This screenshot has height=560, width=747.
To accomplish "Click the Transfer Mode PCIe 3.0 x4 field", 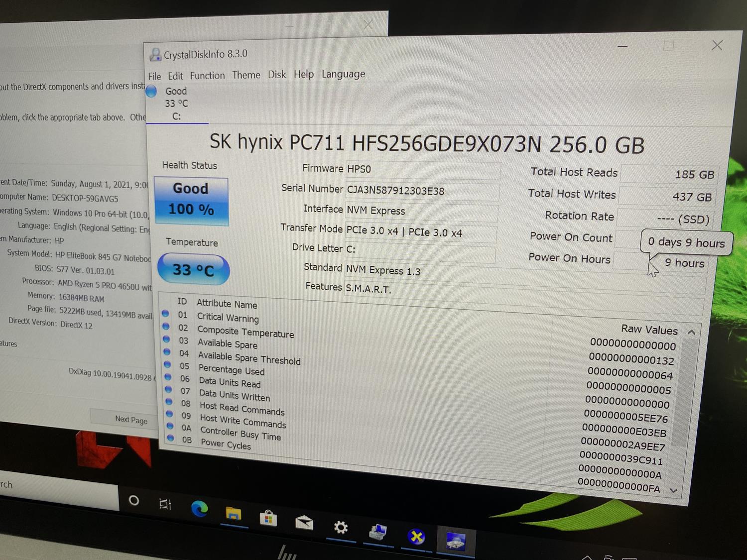I will (420, 232).
